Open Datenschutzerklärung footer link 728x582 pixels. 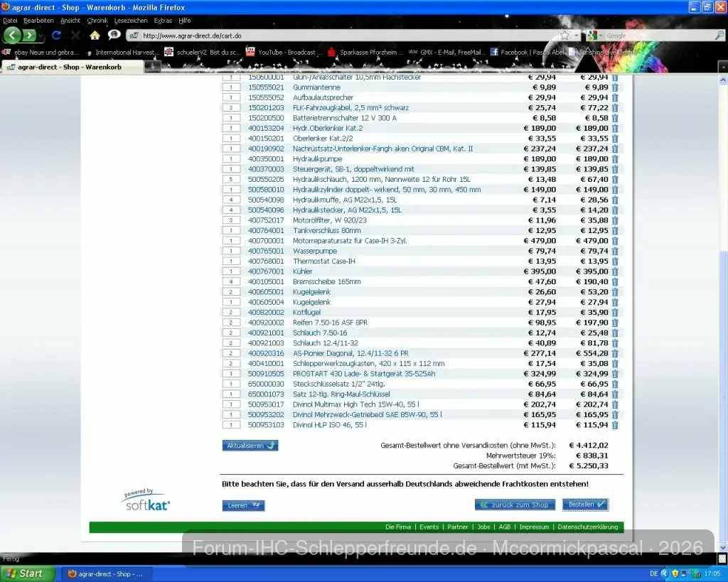588,527
